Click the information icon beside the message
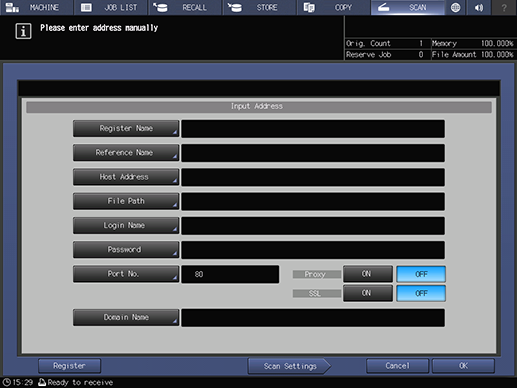Image resolution: width=517 pixels, height=388 pixels. point(23,31)
